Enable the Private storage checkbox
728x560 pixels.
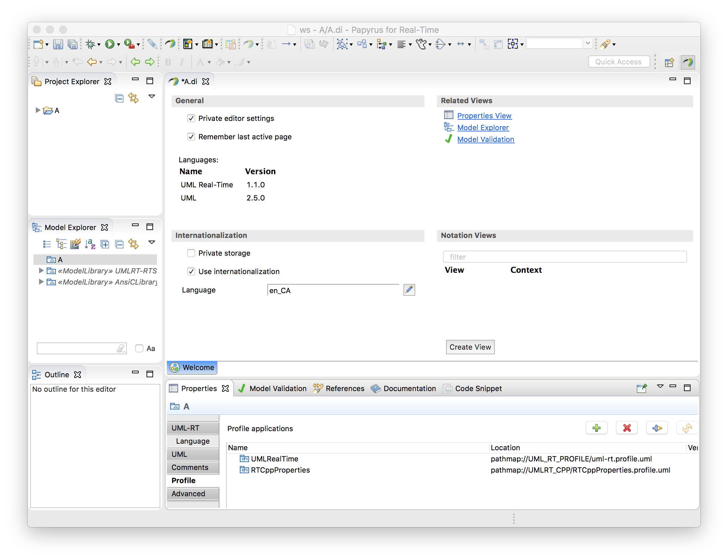pos(191,253)
